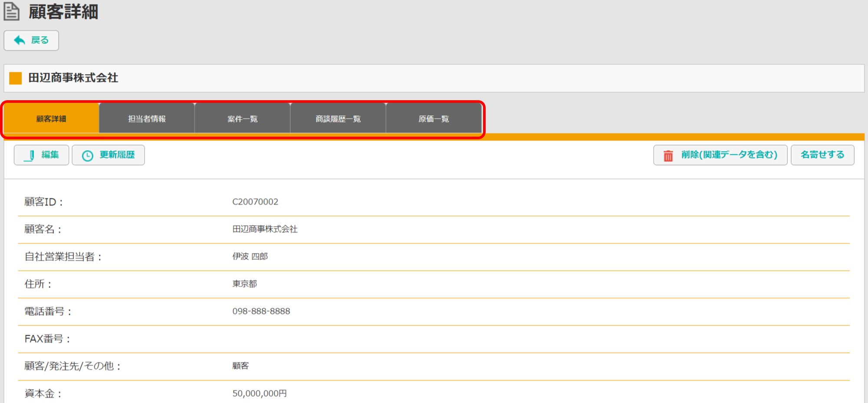Viewport: 868px width, 403px height.
Task: Click the red trash can icon
Action: pyautogui.click(x=668, y=155)
